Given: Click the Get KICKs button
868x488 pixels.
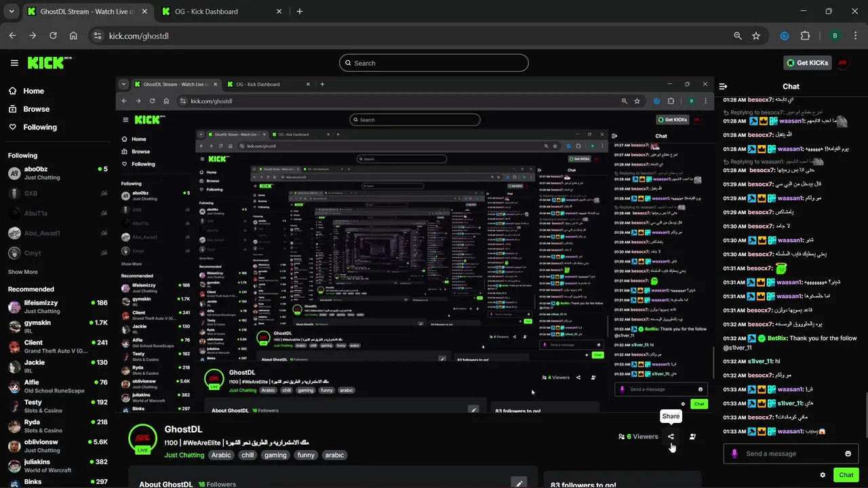Looking at the screenshot, I should point(807,63).
